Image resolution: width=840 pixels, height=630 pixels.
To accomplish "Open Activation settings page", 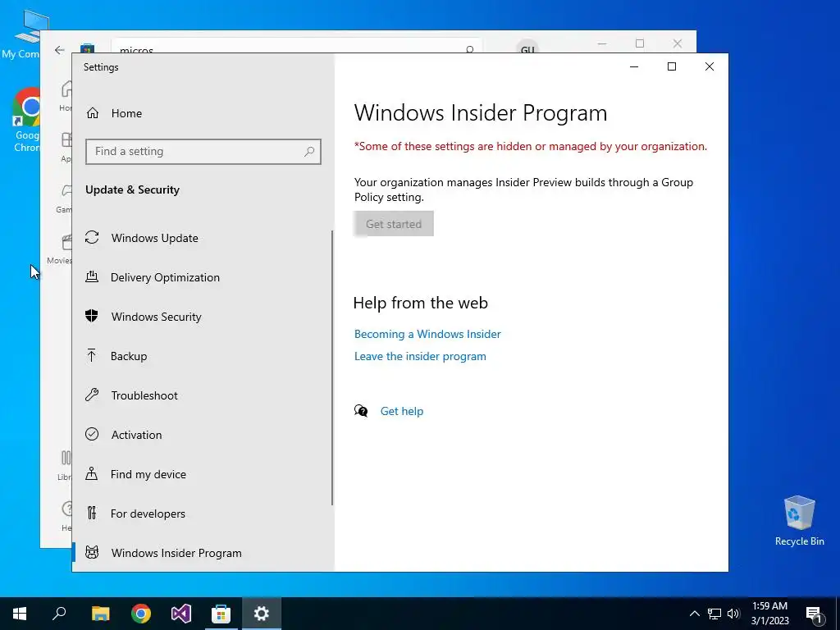I will (x=202, y=435).
